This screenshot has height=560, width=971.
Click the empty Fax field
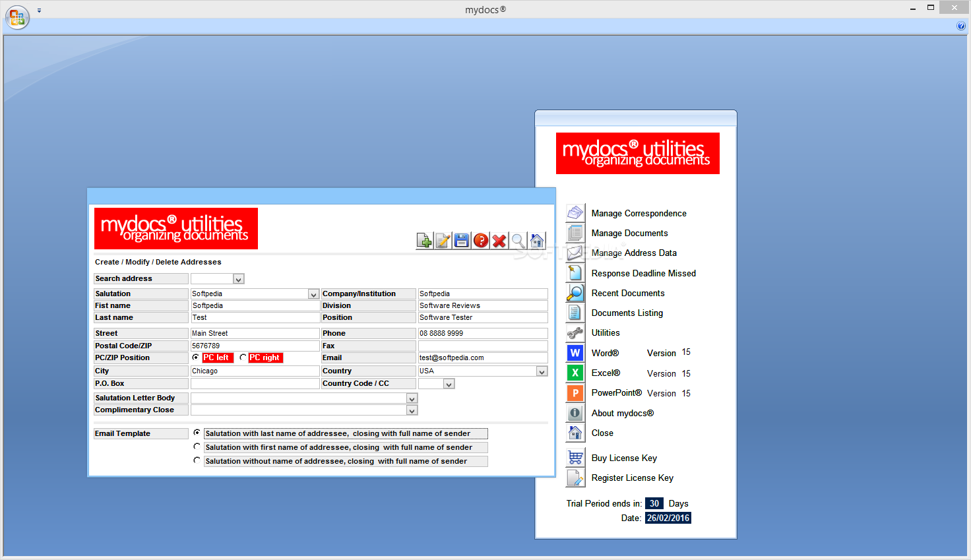pyautogui.click(x=483, y=346)
